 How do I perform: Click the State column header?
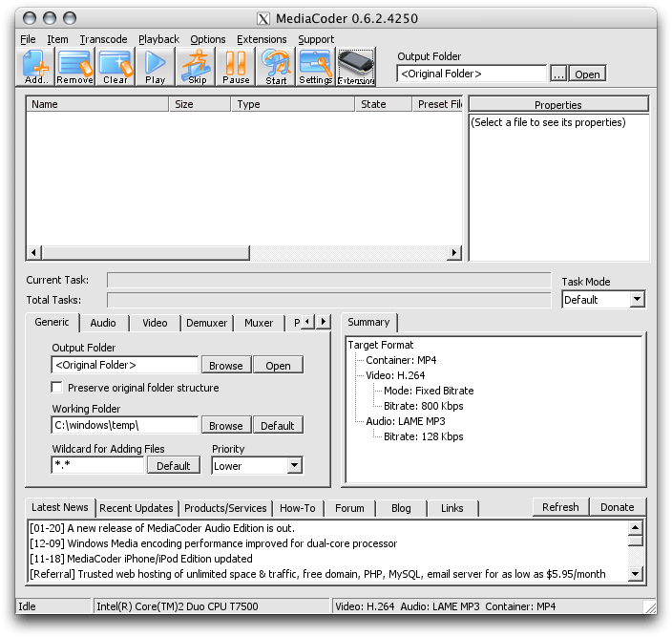pos(384,104)
